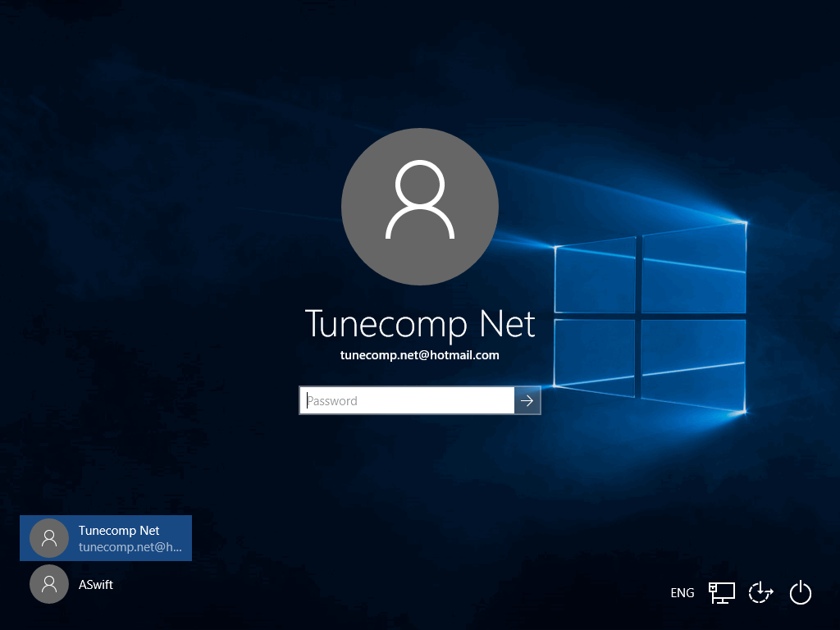Open the Power options button
This screenshot has width=840, height=630.
(x=801, y=592)
